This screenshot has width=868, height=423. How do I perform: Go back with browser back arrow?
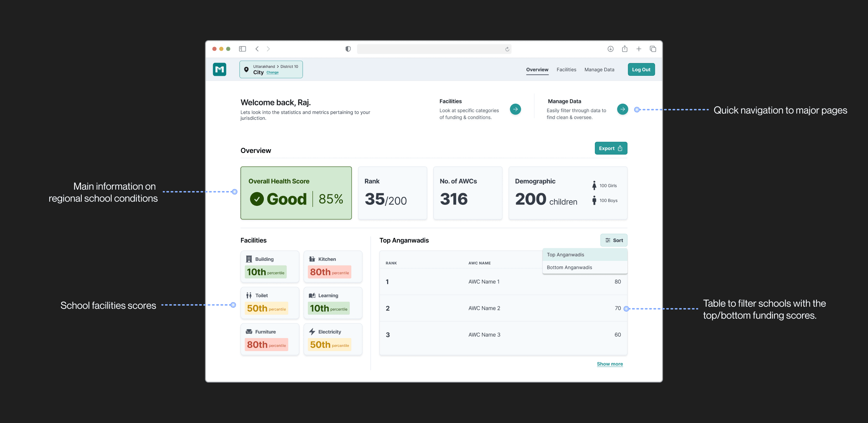257,49
